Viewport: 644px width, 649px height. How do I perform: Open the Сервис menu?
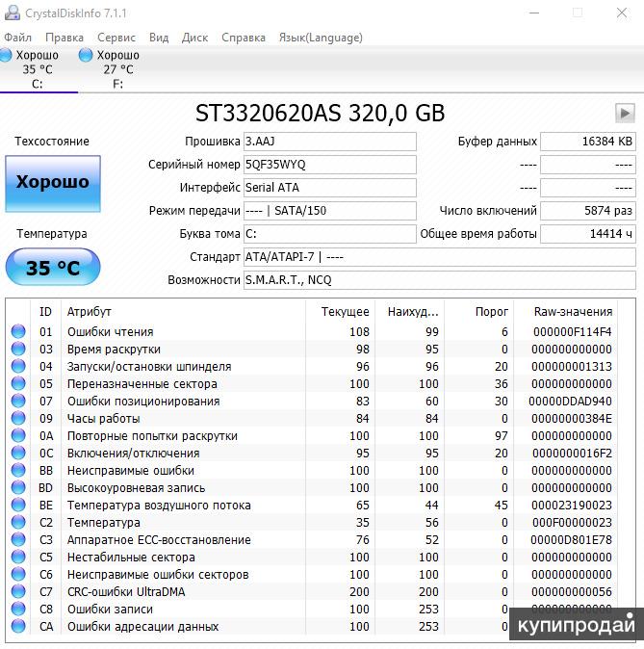tap(116, 38)
